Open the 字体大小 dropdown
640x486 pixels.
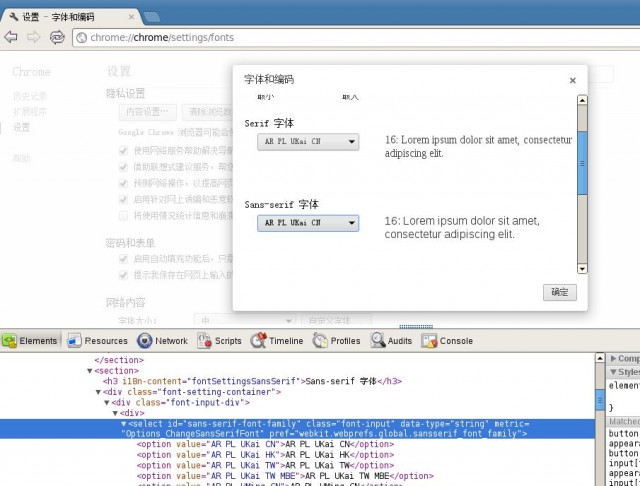click(x=244, y=320)
